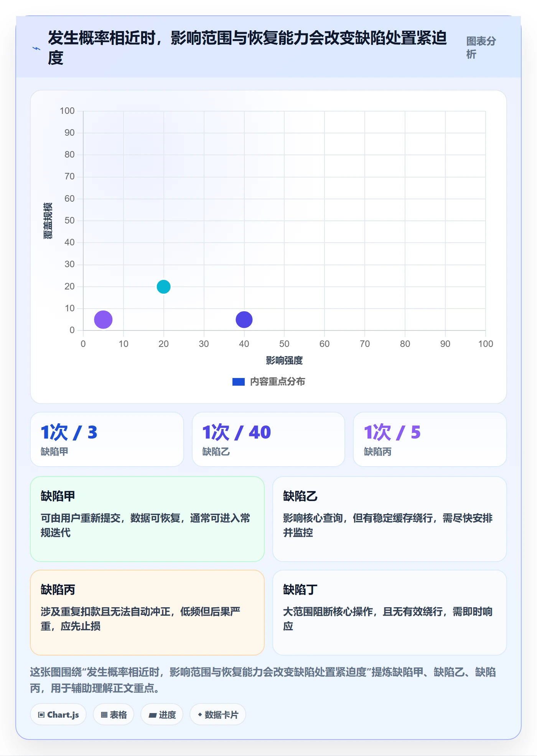537x756 pixels.
Task: Click the 表格 tag
Action: 114,715
